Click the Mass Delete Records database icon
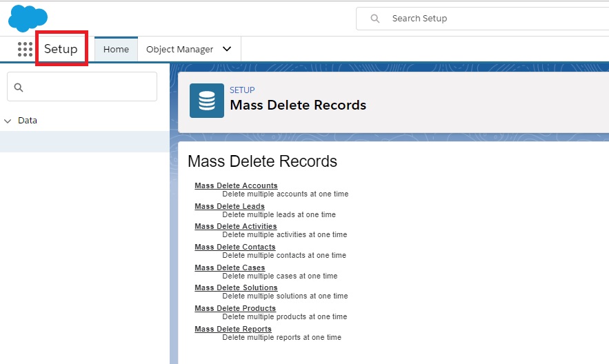 [x=207, y=101]
